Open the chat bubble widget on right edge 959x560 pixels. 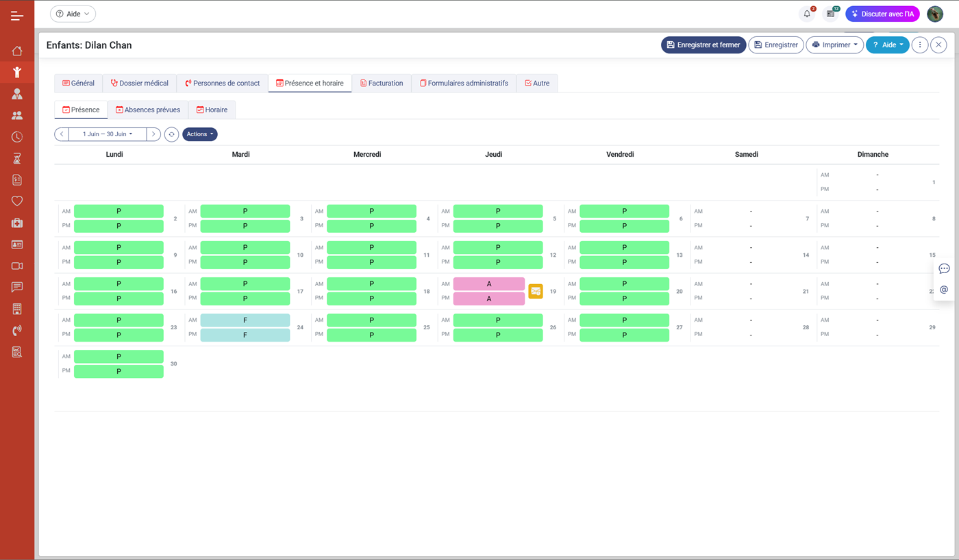[944, 268]
